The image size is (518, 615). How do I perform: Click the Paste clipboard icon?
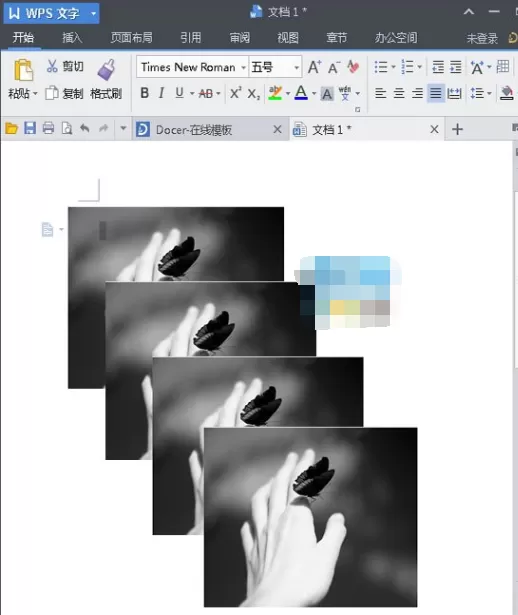24,71
